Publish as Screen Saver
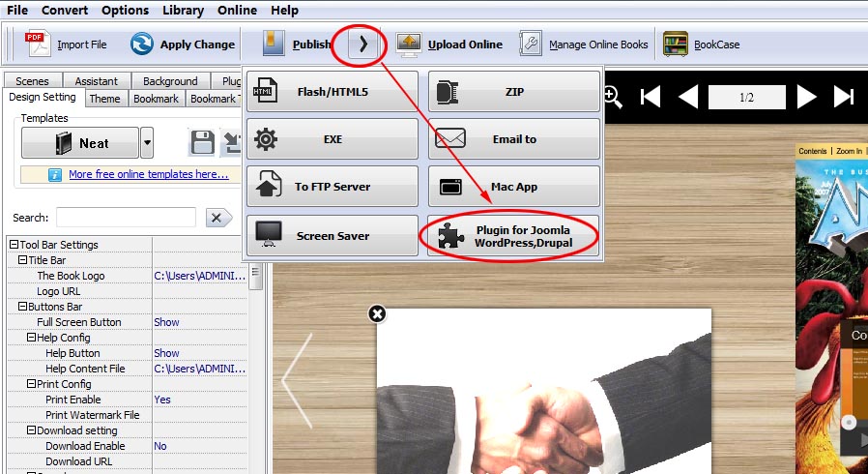 tap(333, 236)
